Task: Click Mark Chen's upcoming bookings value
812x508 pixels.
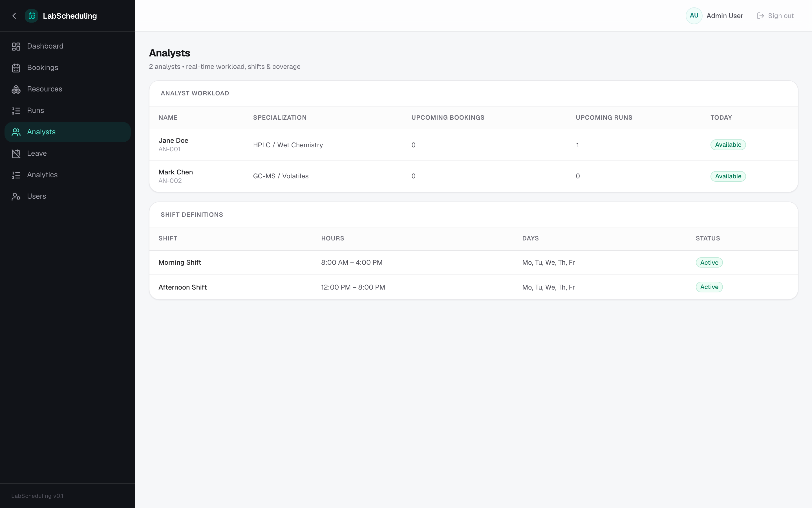Action: (413, 176)
